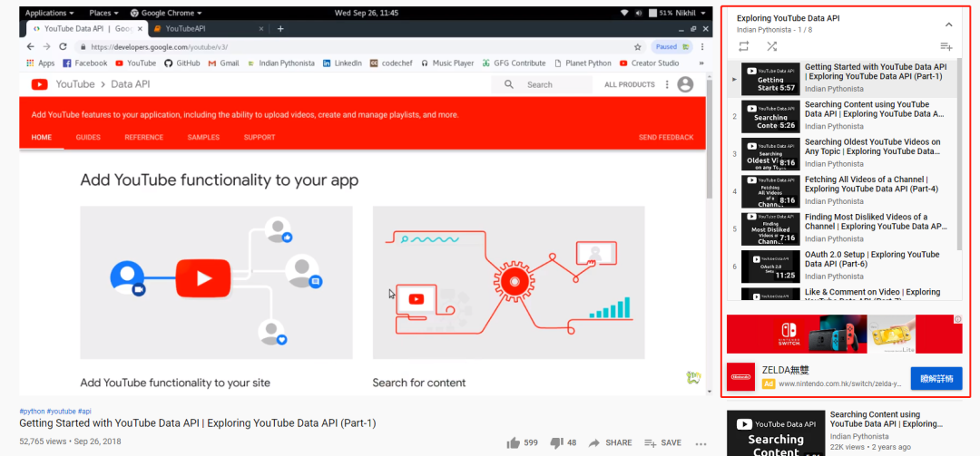Reload the page in Chrome

tap(63, 47)
